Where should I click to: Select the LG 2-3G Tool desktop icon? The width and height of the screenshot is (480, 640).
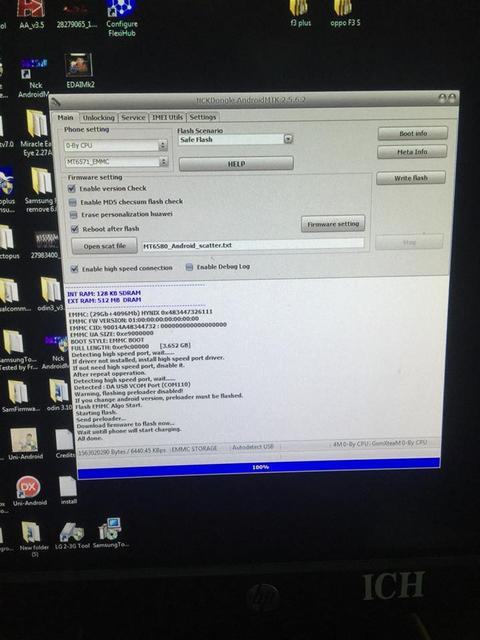coord(72,536)
